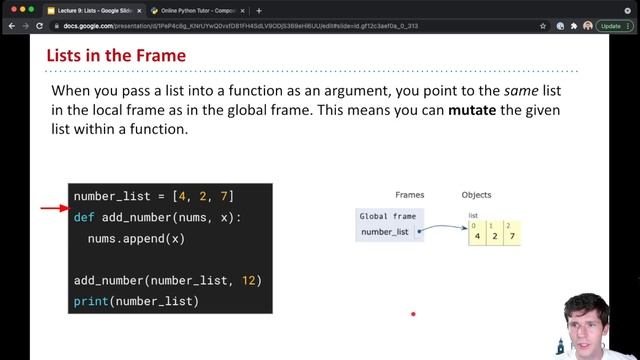
Task: Click the 'Lists in the Frame' title
Action: pos(116,56)
